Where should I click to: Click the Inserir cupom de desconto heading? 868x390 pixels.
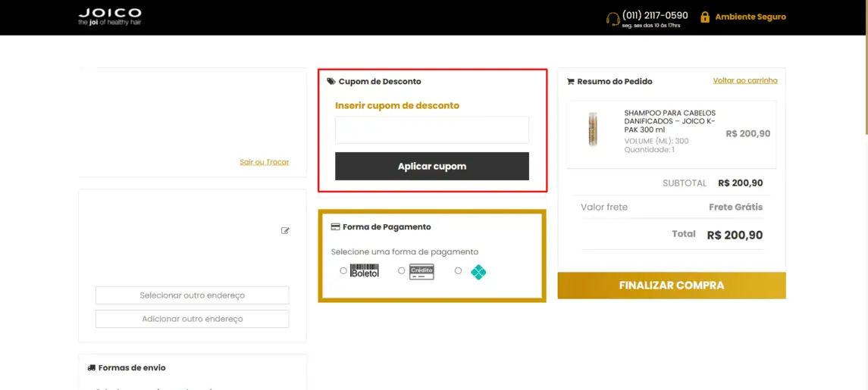coord(397,105)
